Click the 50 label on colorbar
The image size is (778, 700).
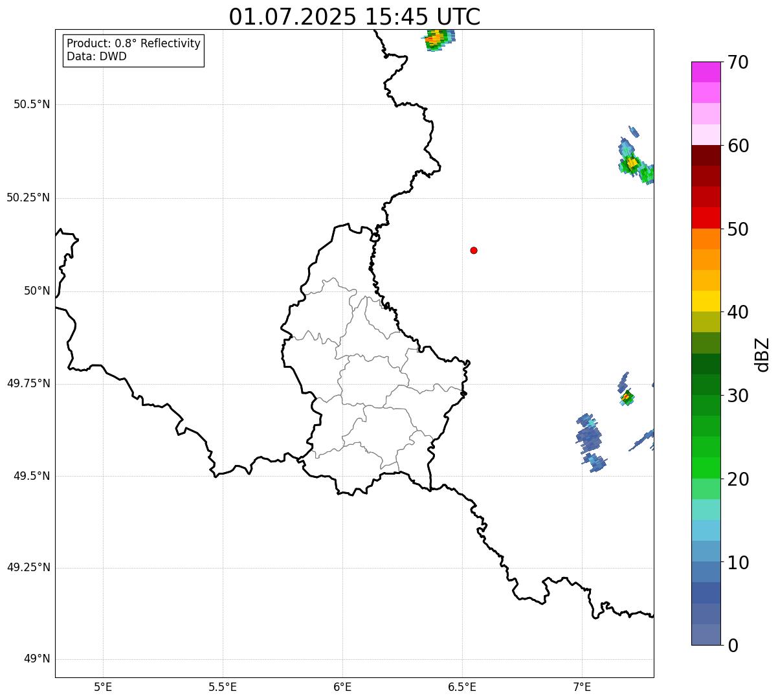738,229
